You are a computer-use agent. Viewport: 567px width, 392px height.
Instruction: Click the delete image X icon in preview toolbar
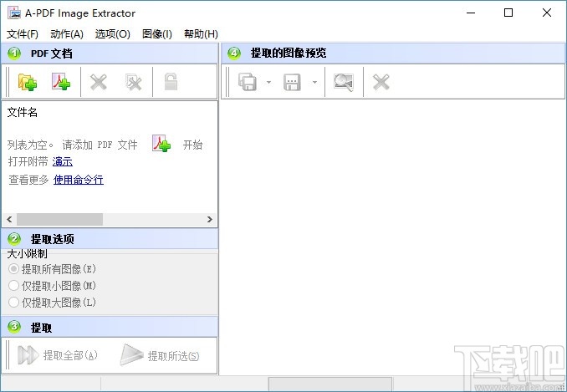pyautogui.click(x=381, y=82)
